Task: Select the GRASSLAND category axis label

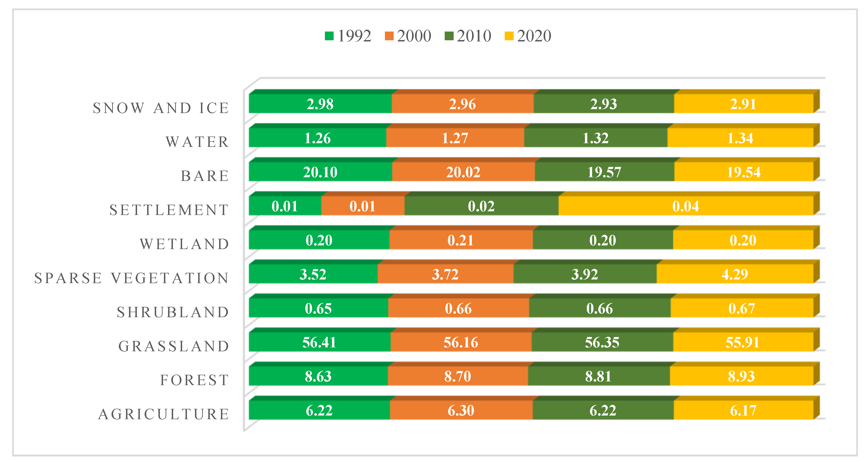Action: point(174,346)
